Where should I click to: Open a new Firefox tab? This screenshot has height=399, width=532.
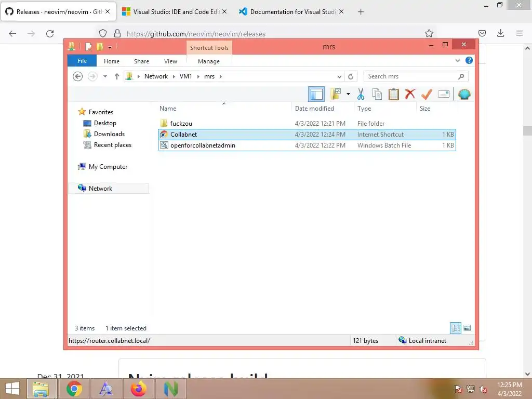click(361, 12)
